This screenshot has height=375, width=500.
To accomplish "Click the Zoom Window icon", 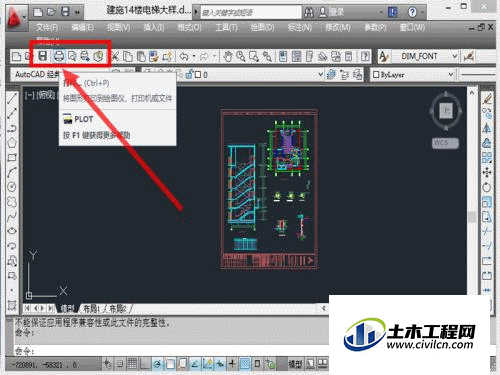I will click(254, 57).
